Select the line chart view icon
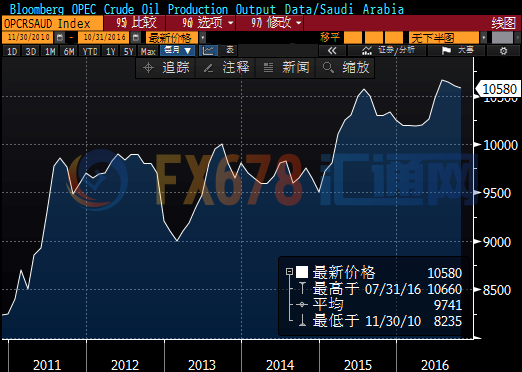522x372 pixels. (208, 51)
